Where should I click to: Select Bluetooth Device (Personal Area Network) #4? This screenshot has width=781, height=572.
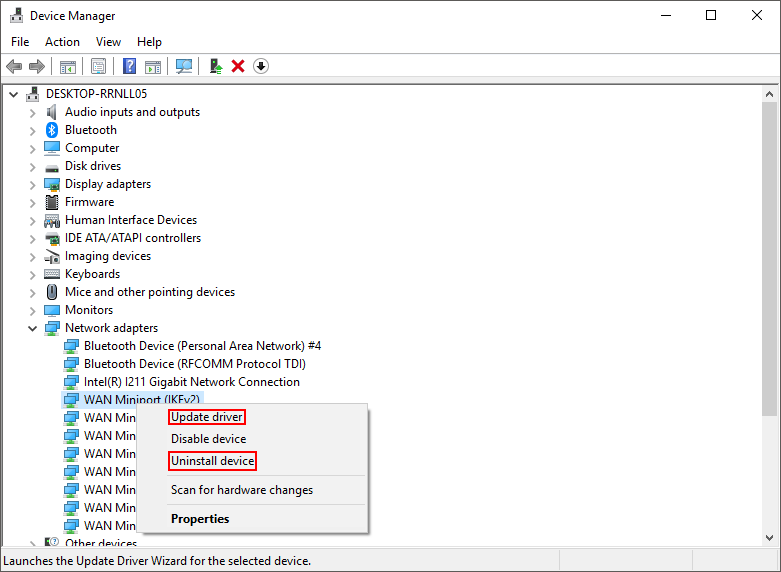[202, 346]
